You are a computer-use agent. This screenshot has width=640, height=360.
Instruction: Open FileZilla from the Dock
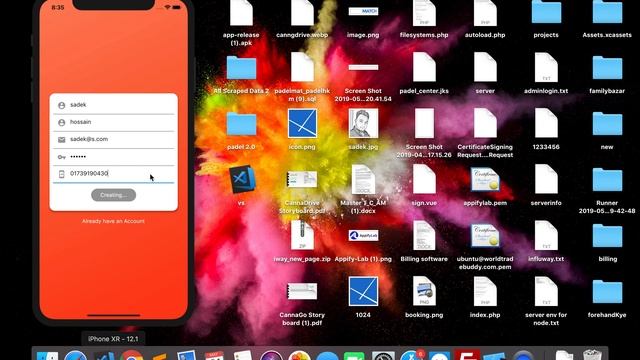[x=467, y=356]
